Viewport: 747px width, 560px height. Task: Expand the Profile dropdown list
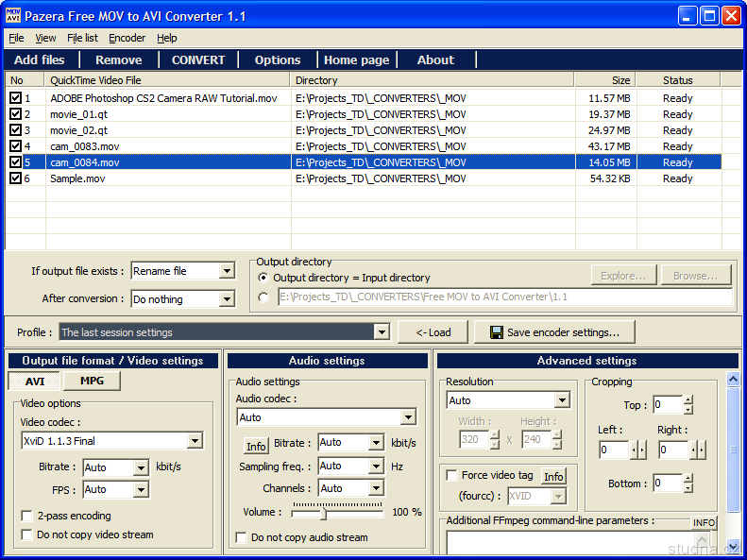tap(382, 332)
